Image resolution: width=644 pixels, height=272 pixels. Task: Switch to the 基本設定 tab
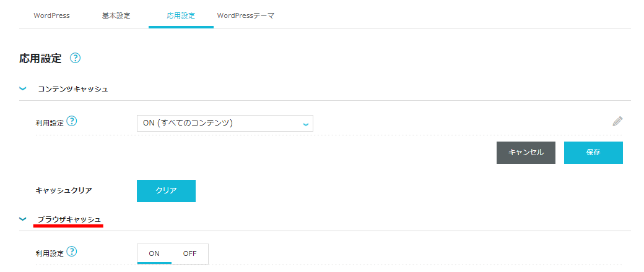[116, 15]
